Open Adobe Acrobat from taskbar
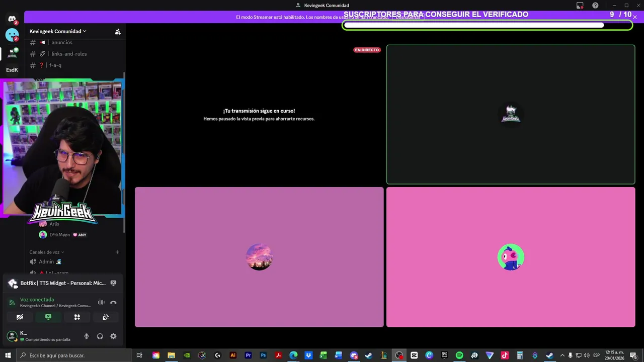This screenshot has height=362, width=644. tap(278, 355)
